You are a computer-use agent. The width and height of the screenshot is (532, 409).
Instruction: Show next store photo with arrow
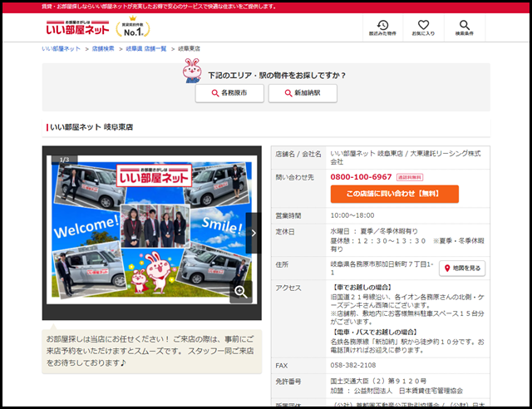coord(253,233)
